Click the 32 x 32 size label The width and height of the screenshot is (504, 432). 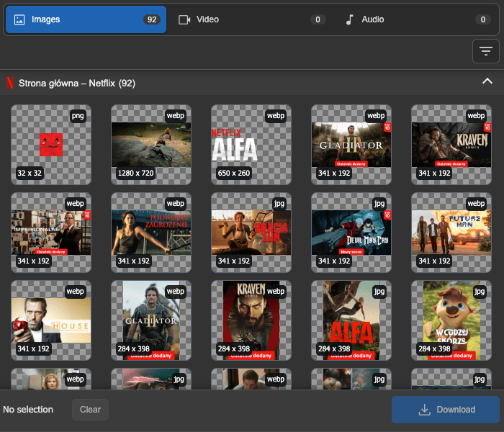[x=30, y=173]
